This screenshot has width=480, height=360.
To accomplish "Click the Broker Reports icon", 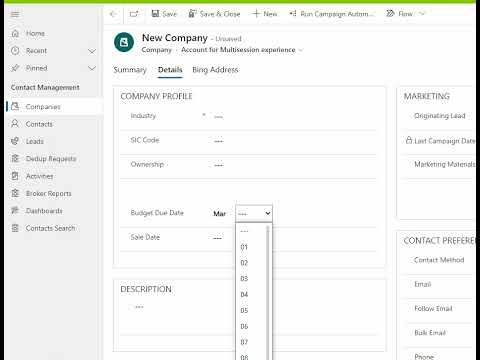I will (15, 193).
